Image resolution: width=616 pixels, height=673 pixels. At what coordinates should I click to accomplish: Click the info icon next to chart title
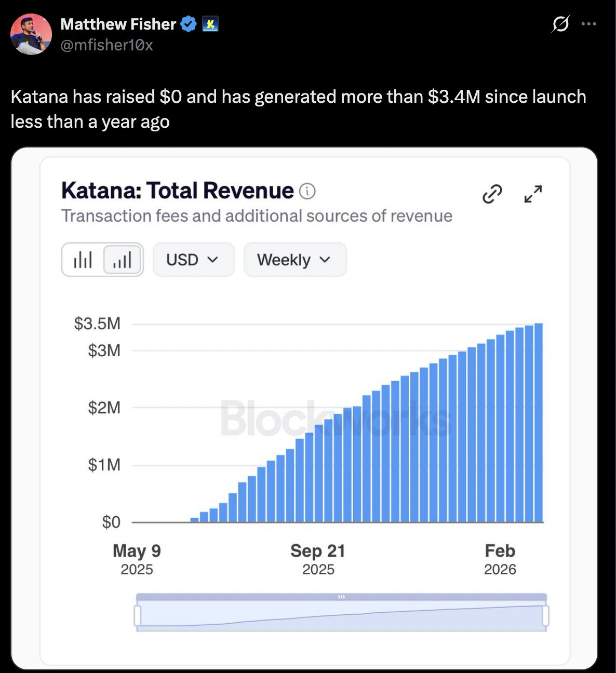(x=309, y=191)
